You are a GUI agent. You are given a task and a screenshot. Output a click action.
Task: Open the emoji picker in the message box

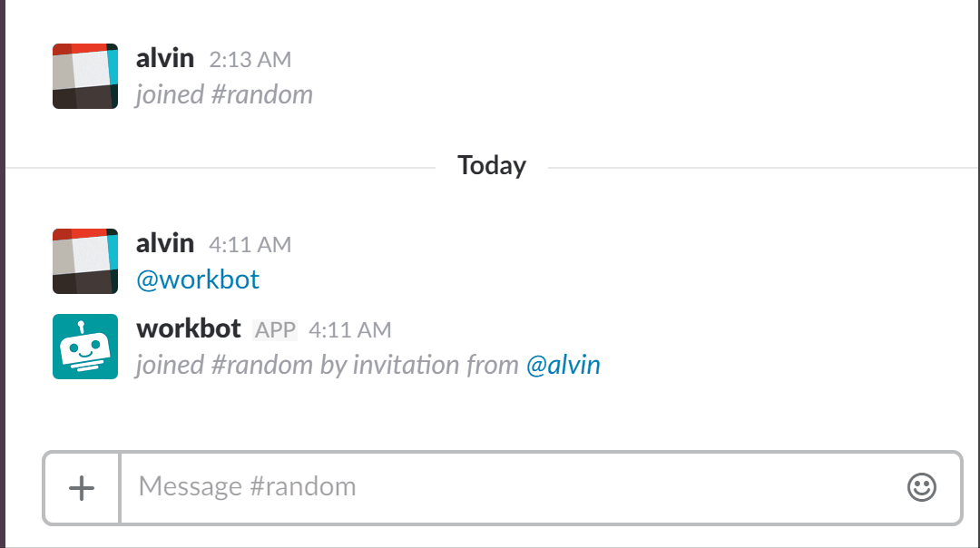tap(922, 487)
